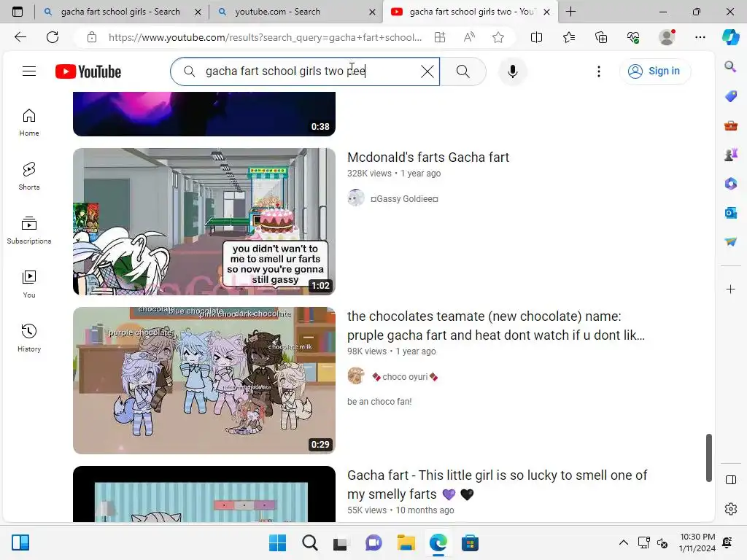The image size is (747, 560).
Task: Refresh the page
Action: (x=53, y=37)
